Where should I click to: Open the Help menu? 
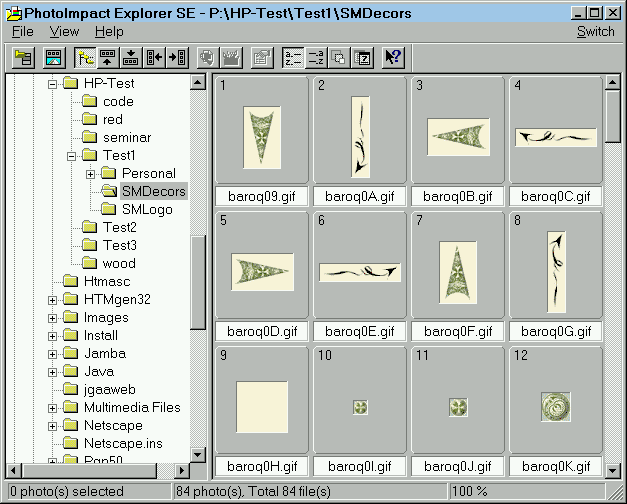[x=109, y=32]
